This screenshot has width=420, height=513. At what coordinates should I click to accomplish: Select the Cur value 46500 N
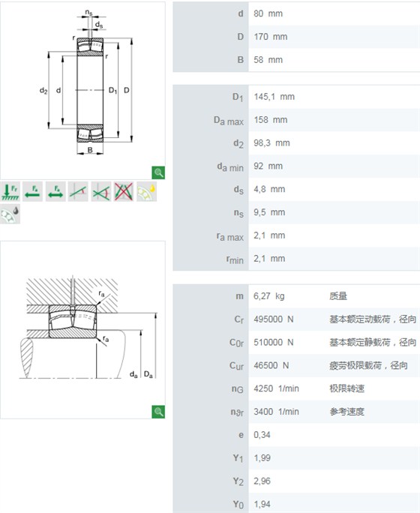(271, 365)
